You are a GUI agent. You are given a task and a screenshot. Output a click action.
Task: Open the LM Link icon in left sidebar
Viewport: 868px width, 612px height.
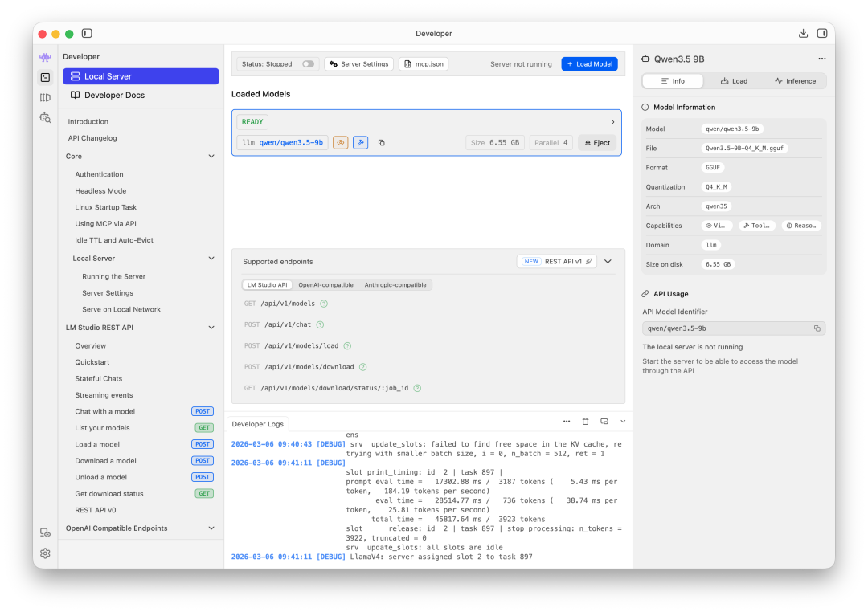click(x=45, y=532)
